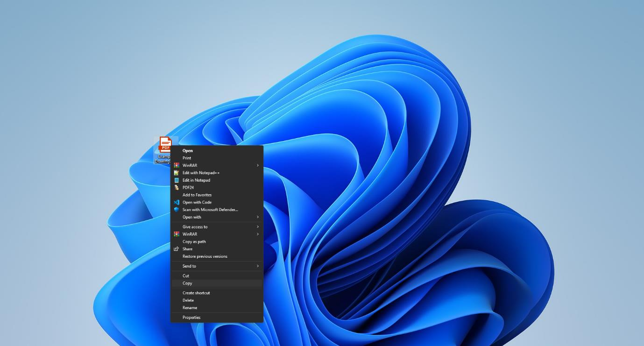
Task: Choose Restore previous versions
Action: pyautogui.click(x=204, y=256)
